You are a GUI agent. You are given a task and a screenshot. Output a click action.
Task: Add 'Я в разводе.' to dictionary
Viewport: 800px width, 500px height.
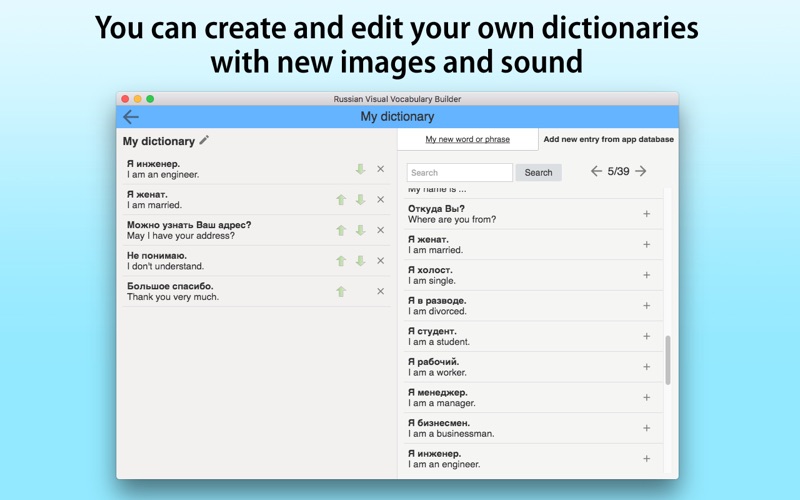(x=646, y=306)
